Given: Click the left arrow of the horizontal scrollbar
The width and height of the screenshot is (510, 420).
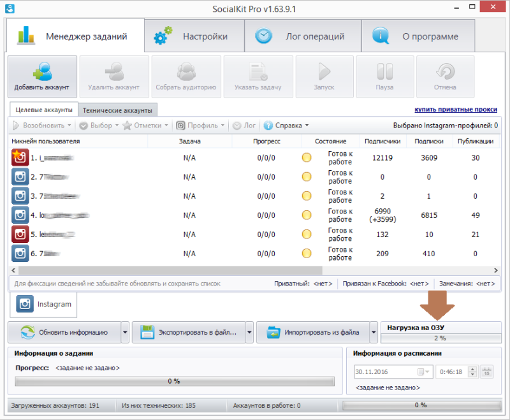Looking at the screenshot, I should point(13,270).
